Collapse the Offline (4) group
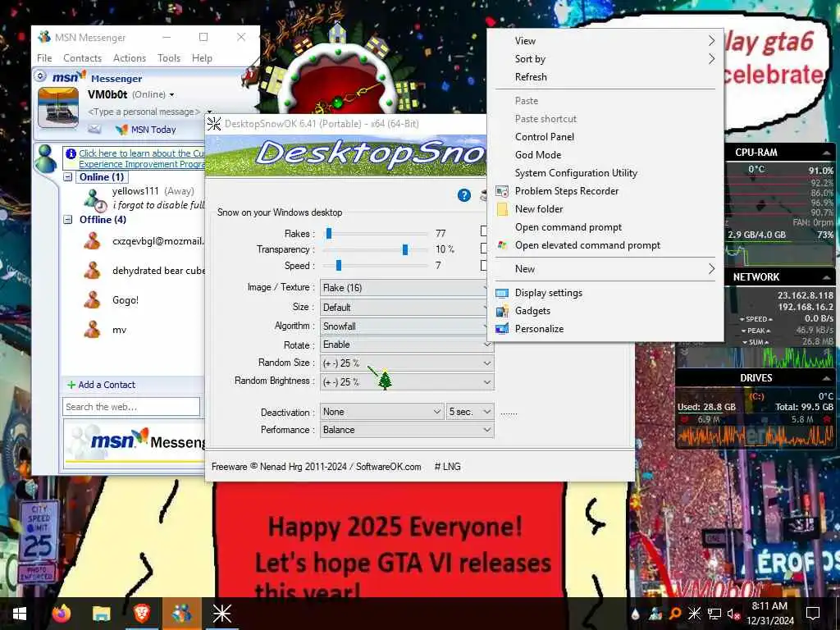Image resolution: width=840 pixels, height=630 pixels. 68,220
